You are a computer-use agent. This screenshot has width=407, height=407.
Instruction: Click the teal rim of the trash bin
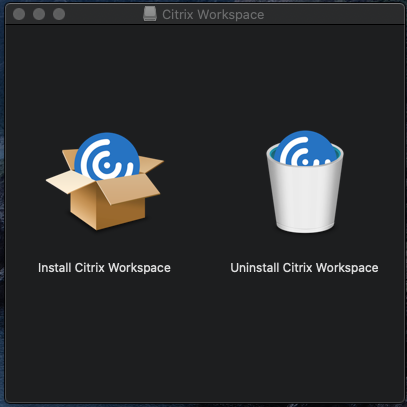(x=337, y=153)
